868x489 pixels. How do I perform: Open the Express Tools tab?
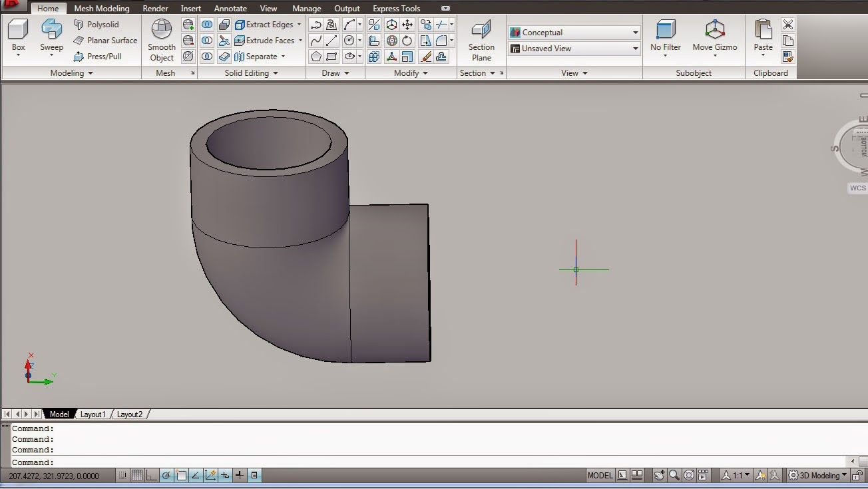point(396,9)
